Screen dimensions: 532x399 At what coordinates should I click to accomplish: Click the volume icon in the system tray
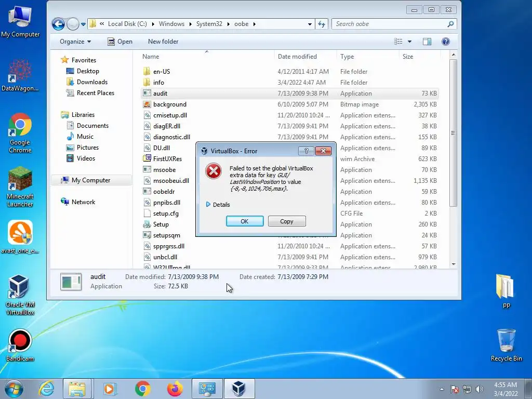pos(479,389)
